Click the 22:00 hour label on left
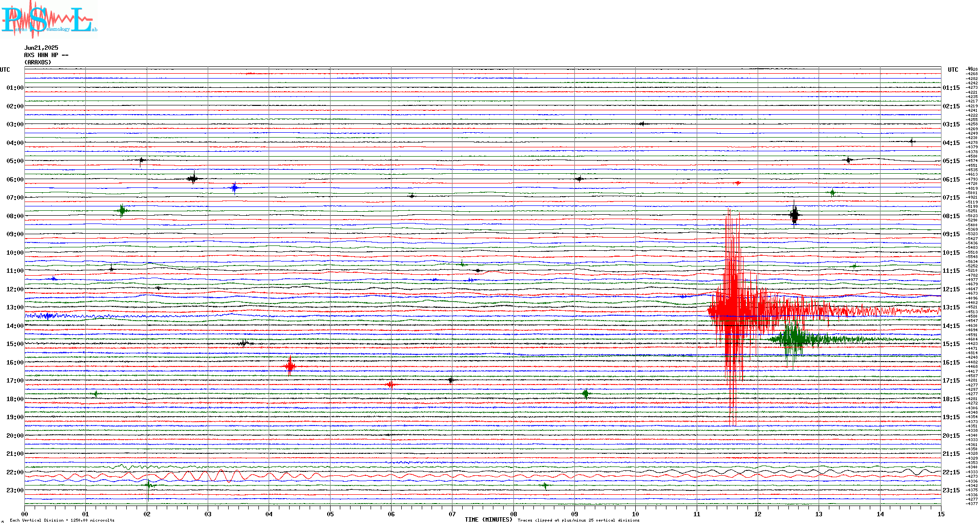 [15, 472]
